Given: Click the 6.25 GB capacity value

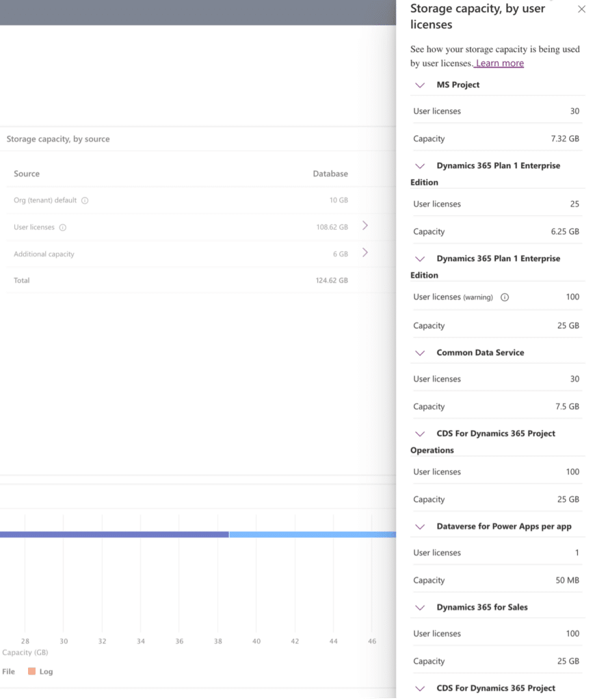Looking at the screenshot, I should point(565,232).
